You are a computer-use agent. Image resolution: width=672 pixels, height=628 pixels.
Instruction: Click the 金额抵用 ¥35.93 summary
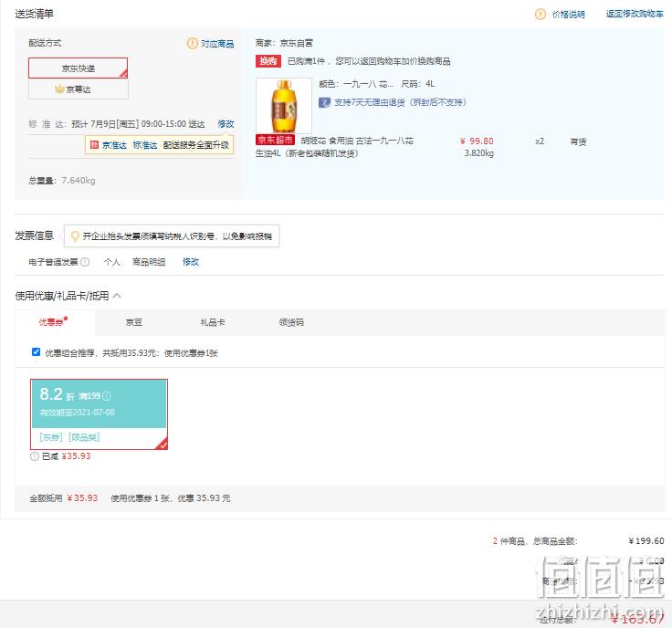[63, 497]
